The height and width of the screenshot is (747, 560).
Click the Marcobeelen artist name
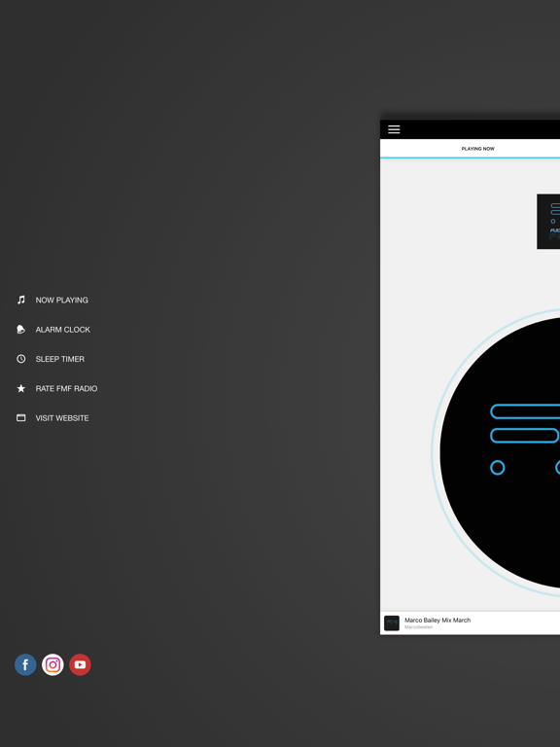click(419, 627)
